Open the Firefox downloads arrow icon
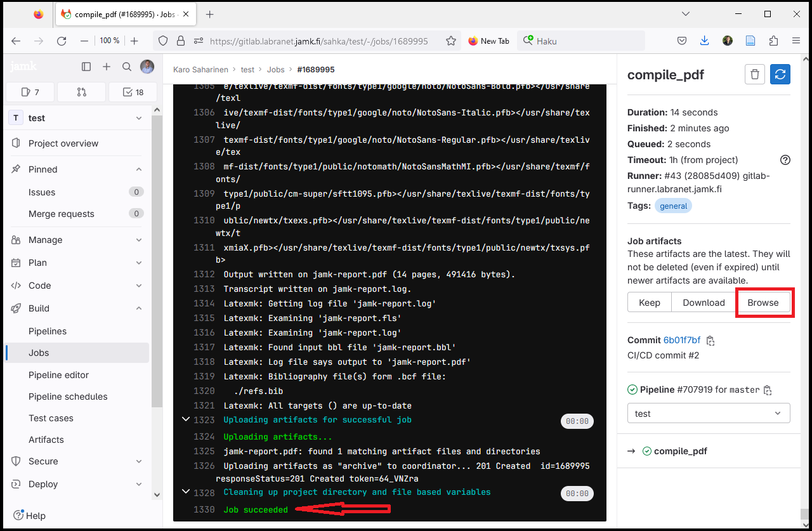This screenshot has height=531, width=812. [704, 41]
